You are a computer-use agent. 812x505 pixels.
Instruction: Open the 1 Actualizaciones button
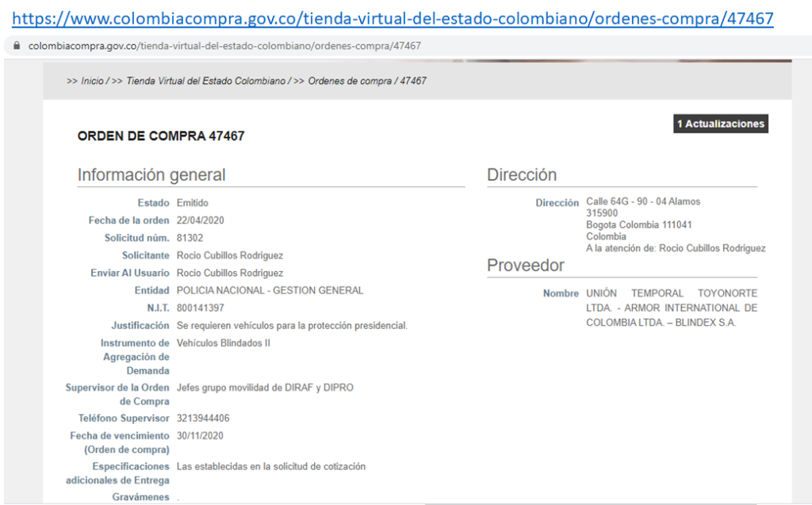(x=720, y=124)
